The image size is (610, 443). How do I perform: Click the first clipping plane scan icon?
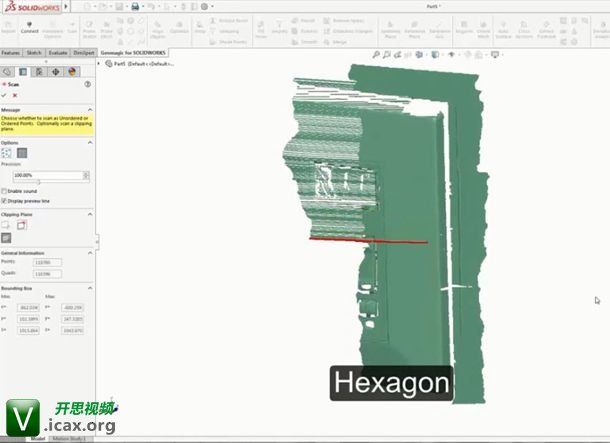point(6,225)
